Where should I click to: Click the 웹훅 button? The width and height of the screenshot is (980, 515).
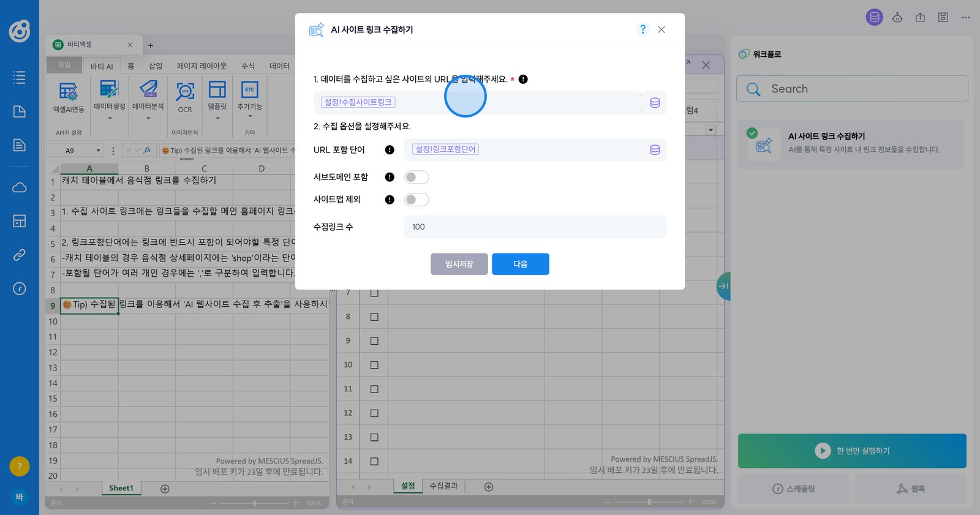pos(911,489)
